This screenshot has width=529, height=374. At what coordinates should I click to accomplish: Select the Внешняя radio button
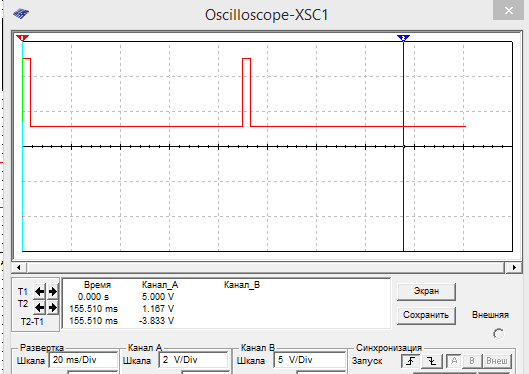coord(498,334)
